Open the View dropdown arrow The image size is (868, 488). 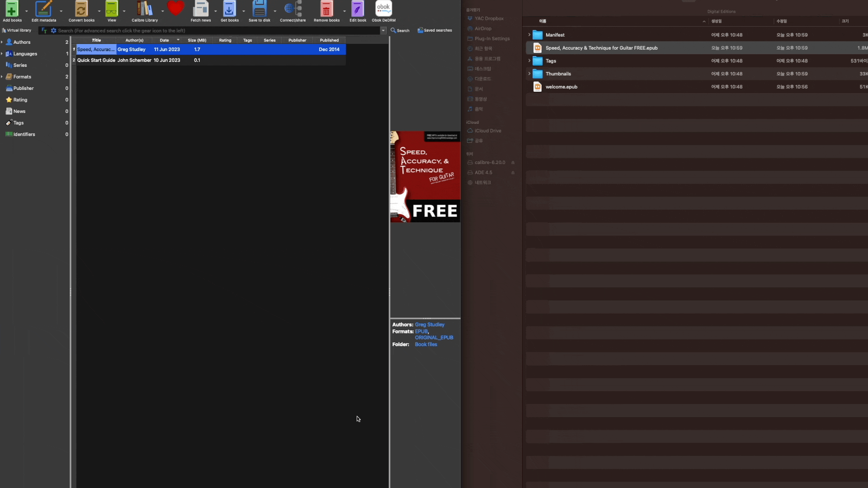coord(124,11)
